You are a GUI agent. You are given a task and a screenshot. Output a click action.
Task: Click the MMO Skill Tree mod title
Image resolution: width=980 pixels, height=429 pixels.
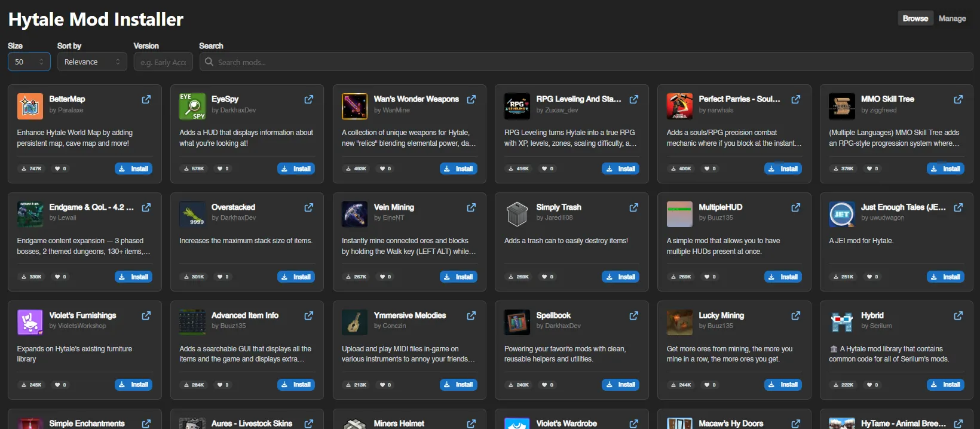[x=887, y=99]
